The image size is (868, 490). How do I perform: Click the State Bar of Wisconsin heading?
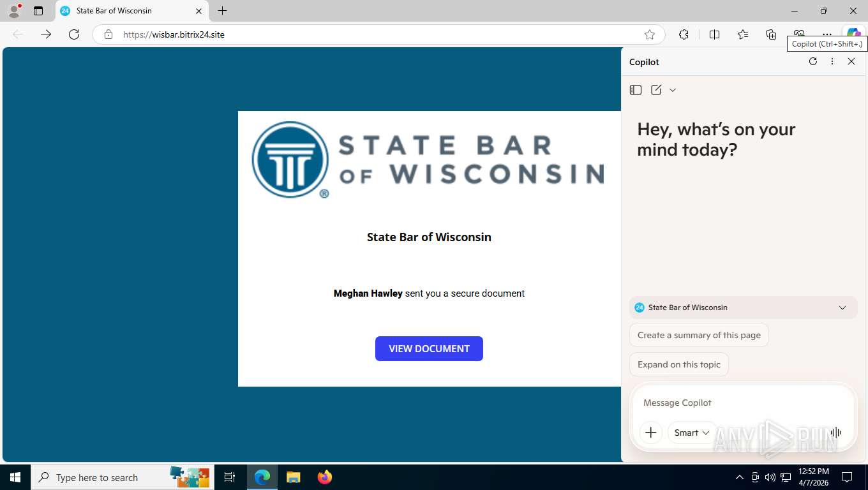[429, 237]
